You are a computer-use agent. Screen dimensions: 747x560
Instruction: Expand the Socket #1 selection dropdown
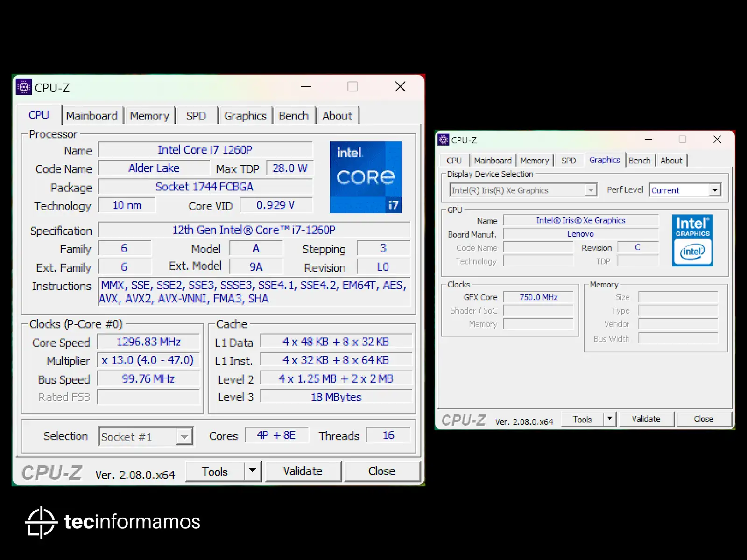pos(185,437)
